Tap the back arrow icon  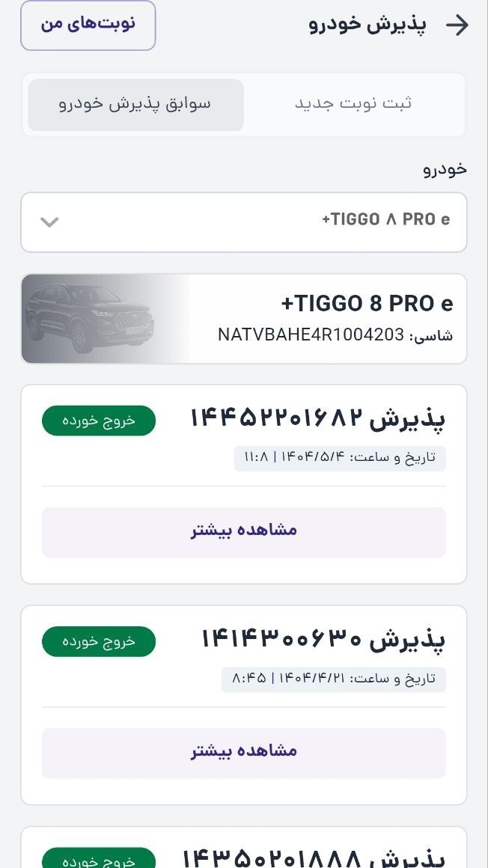pos(457,25)
